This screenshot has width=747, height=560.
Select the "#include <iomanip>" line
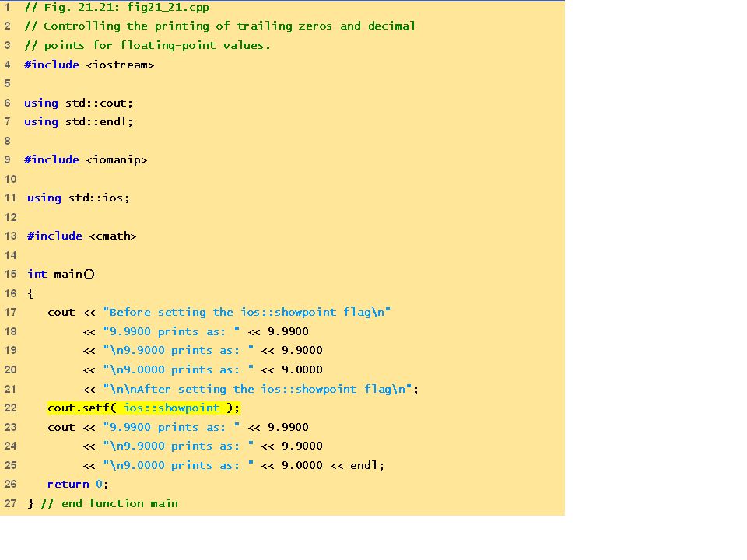pyautogui.click(x=86, y=160)
